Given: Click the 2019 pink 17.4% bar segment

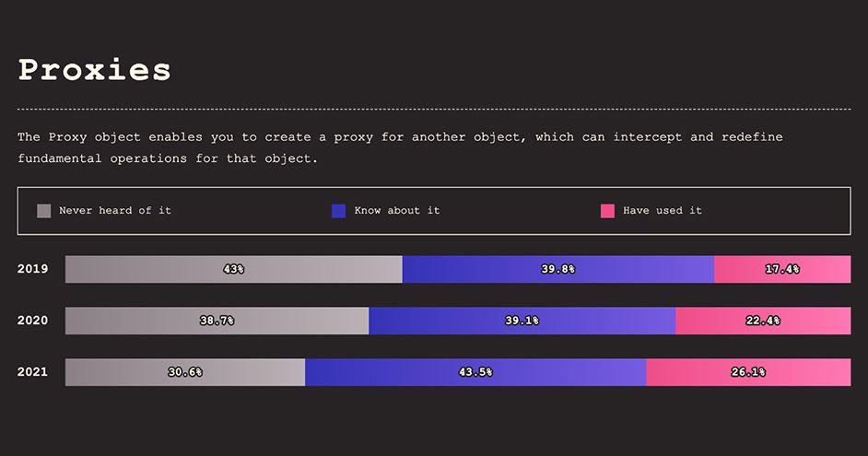Looking at the screenshot, I should [x=781, y=269].
